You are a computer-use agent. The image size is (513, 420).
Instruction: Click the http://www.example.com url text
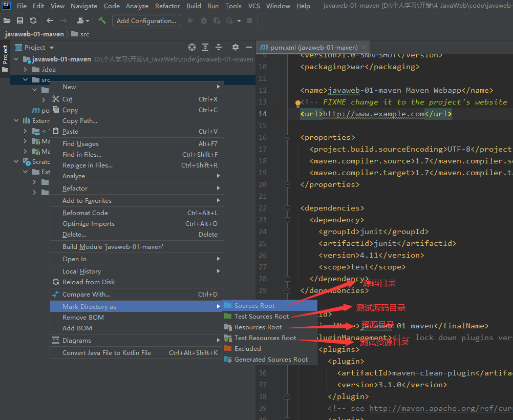(374, 114)
